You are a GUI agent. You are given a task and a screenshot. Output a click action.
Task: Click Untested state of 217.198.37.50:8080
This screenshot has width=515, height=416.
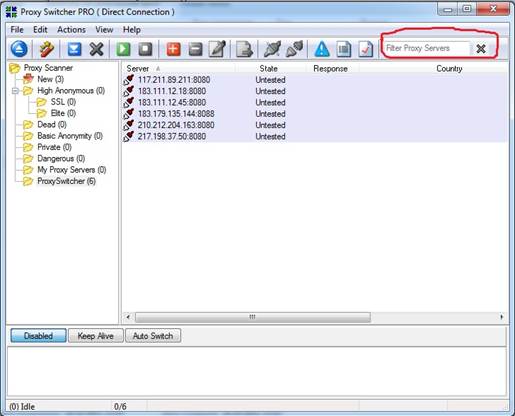(270, 137)
